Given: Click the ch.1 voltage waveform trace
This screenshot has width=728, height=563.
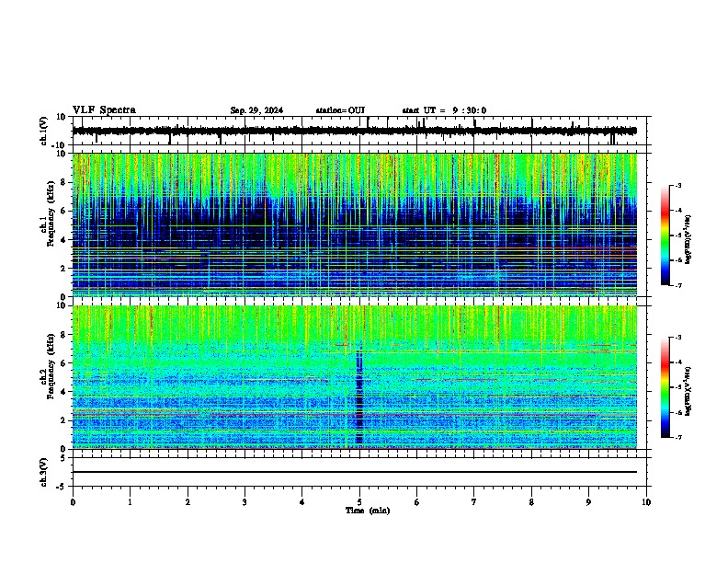Looking at the screenshot, I should point(355,131).
